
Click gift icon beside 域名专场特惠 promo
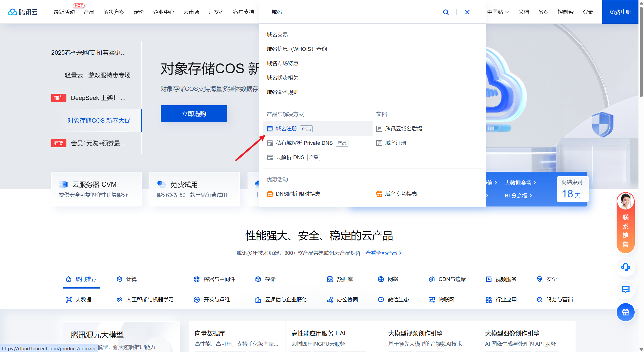[379, 194]
